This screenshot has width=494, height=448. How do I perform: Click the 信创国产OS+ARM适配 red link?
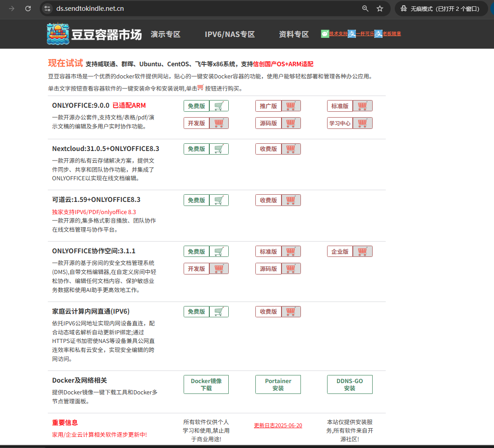283,64
